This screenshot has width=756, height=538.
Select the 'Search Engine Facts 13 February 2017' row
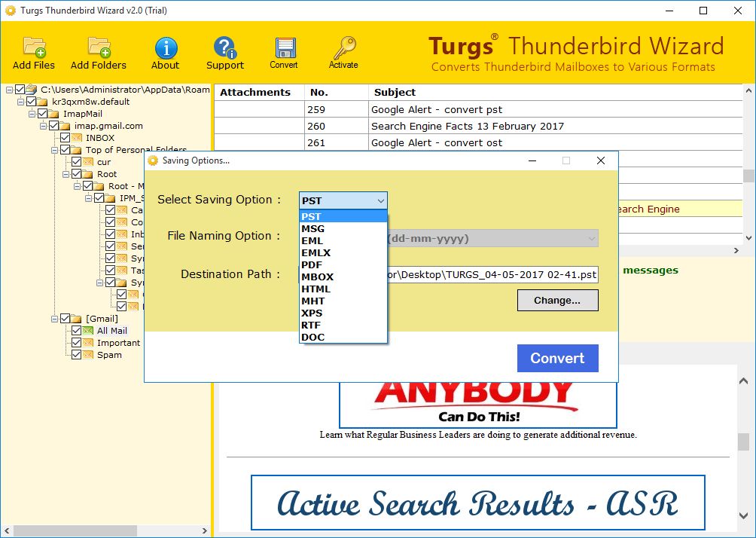(478, 126)
